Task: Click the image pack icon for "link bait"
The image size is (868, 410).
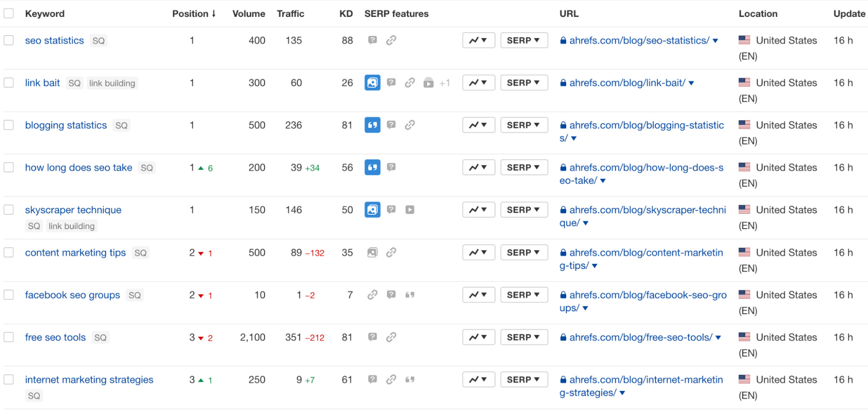Action: [372, 82]
